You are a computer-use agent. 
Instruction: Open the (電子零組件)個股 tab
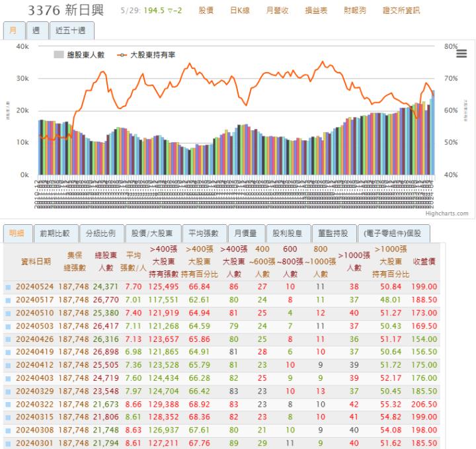(393, 233)
